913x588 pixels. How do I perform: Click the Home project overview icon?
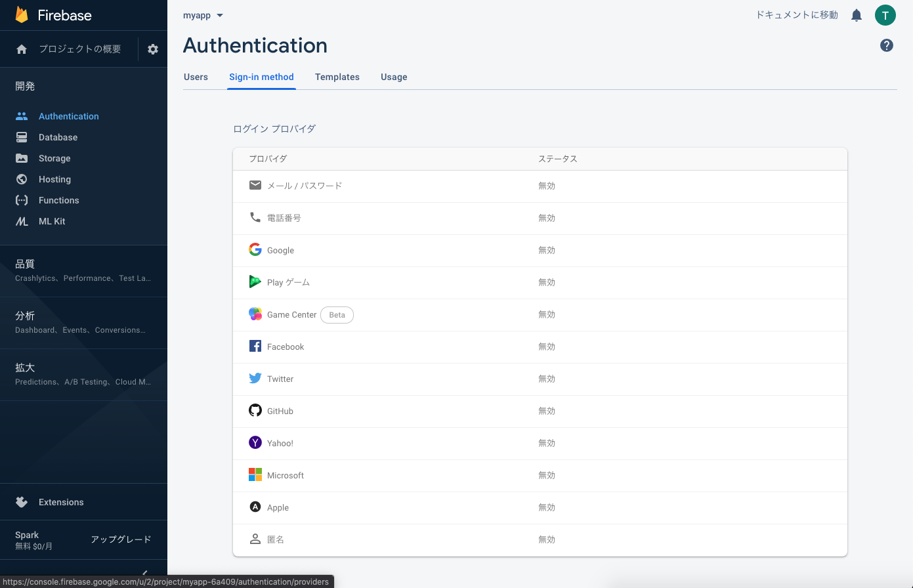tap(22, 49)
